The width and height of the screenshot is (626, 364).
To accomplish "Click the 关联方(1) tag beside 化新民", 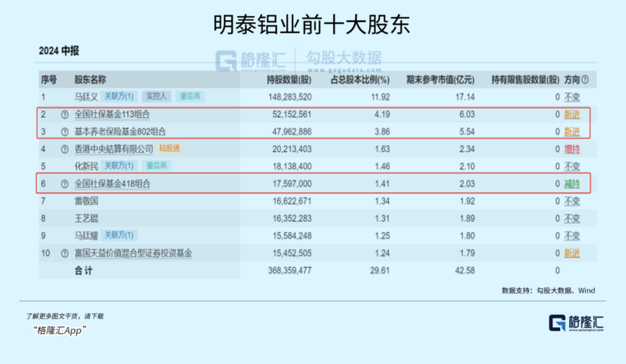I will [119, 166].
